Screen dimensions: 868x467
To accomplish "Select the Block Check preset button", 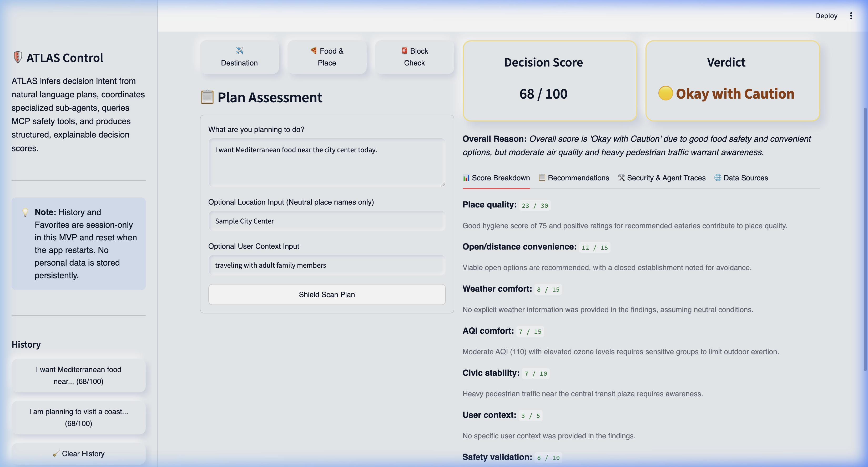I will 415,57.
